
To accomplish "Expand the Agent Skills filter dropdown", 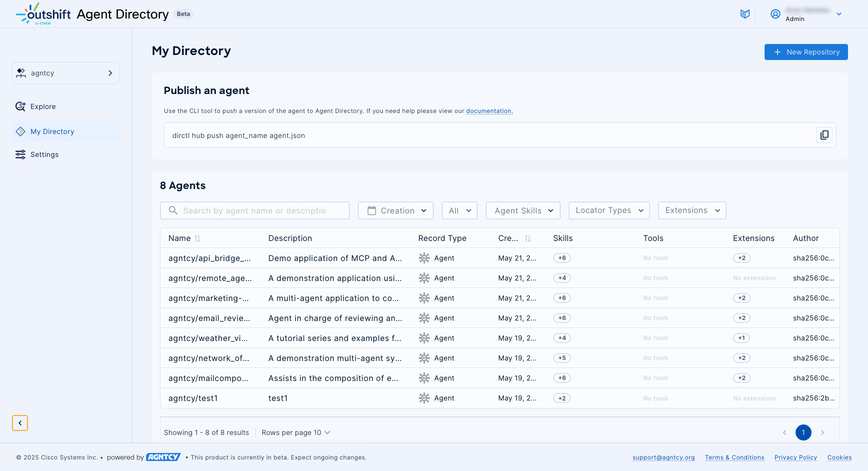I will click(523, 210).
